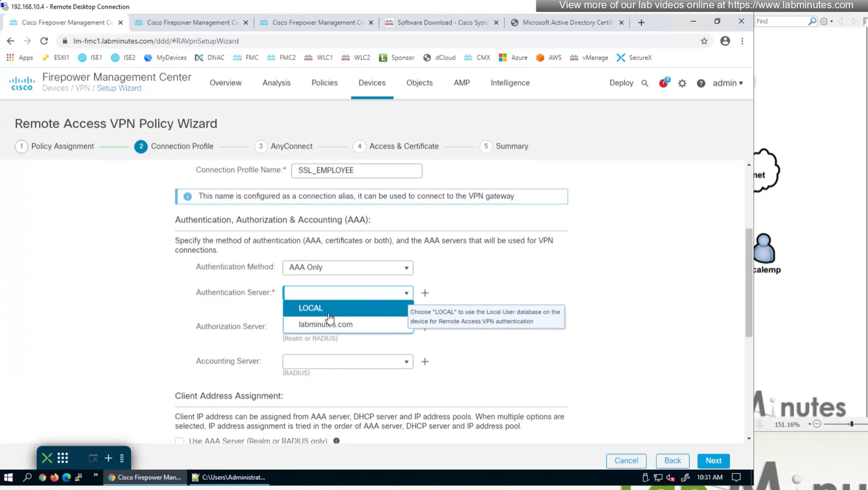Add new Accounting Server with plus icon
Viewport: 868px width, 490px height.
coord(425,362)
